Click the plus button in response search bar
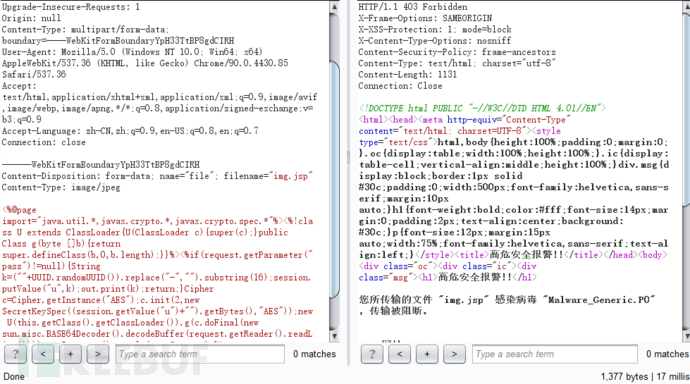Screen dimensions: 690x384 427,354
